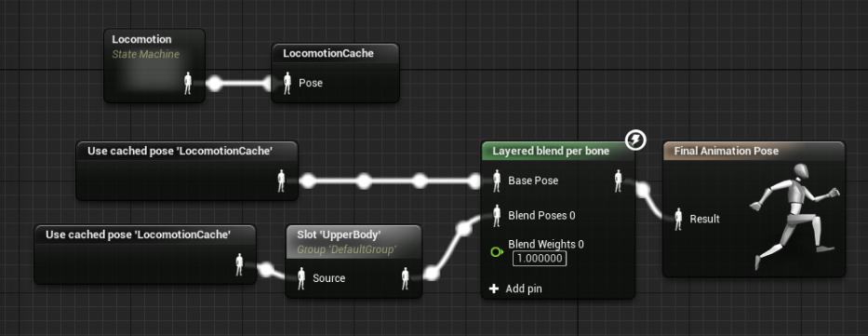Click the Blend Weights 0 green pin
This screenshot has width=868, height=336.
coord(497,252)
